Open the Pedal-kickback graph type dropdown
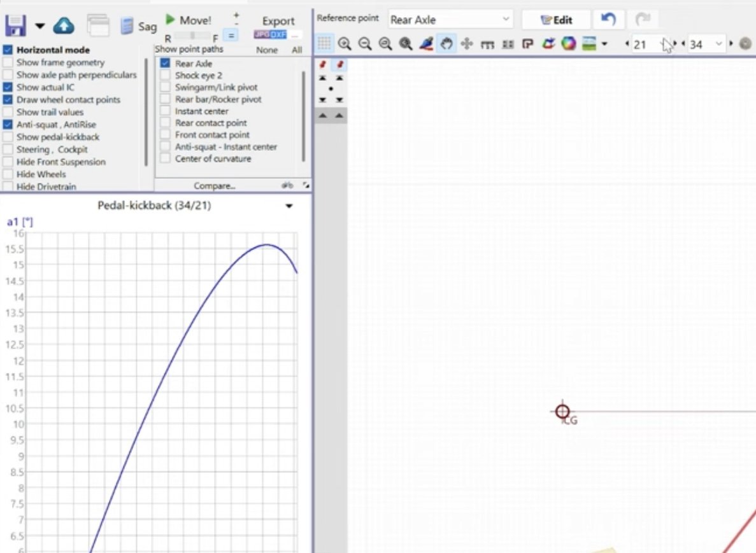Image resolution: width=756 pixels, height=553 pixels. point(289,206)
